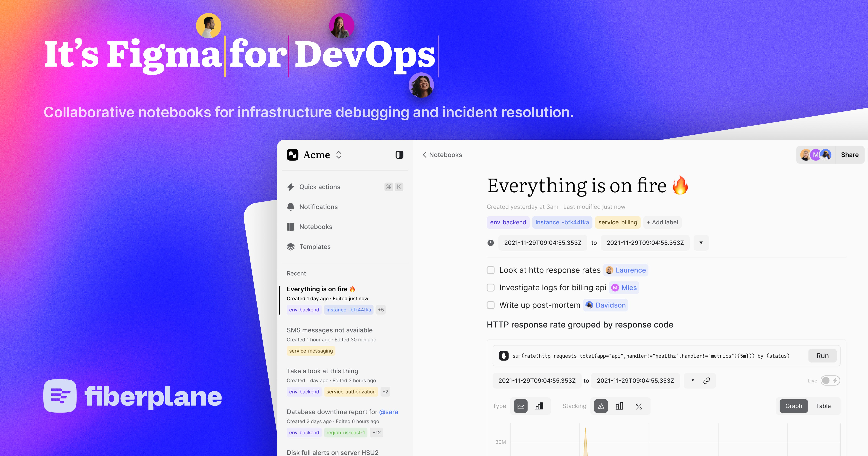The height and width of the screenshot is (456, 868).
Task: Click the region us-east-1 label
Action: 345,432
